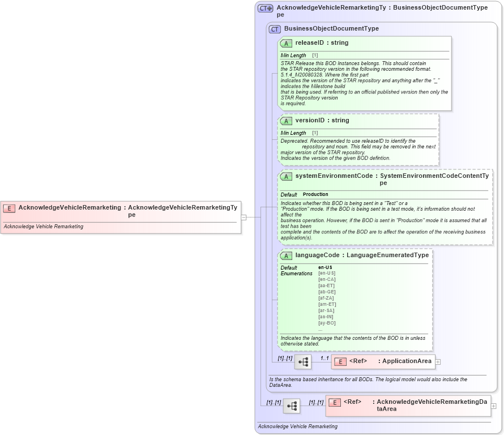Click the E icon of AcknowledgeVehicleRemarketingDataArea
This screenshot has height=435, width=504.
click(x=335, y=403)
